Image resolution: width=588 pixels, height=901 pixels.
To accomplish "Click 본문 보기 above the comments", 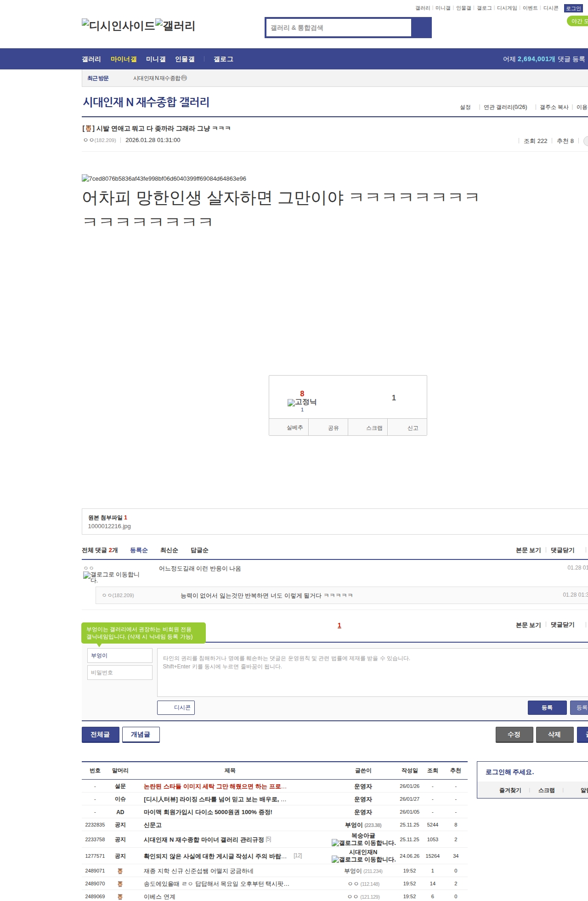I will pyautogui.click(x=528, y=550).
